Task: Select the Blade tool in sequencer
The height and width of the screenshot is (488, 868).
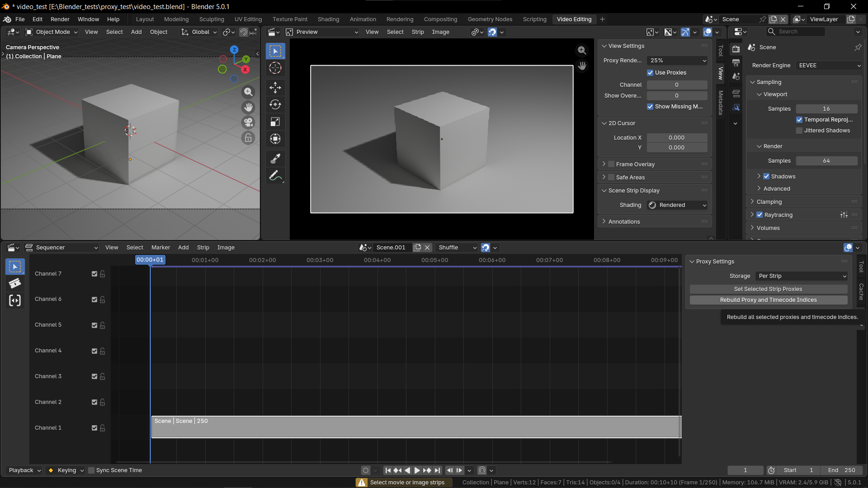Action: click(15, 284)
